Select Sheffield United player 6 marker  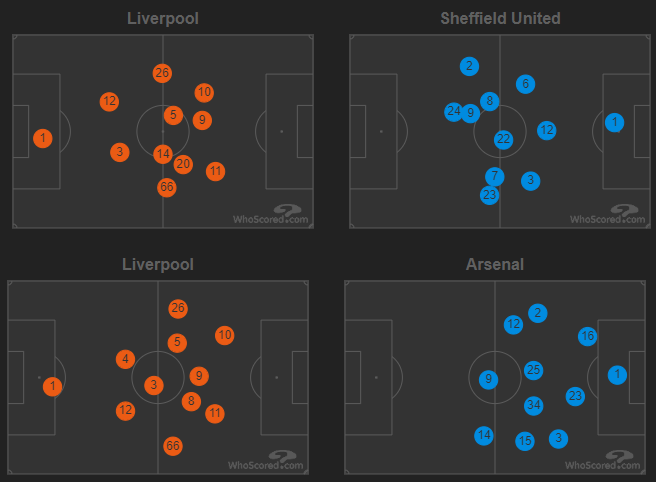point(525,84)
